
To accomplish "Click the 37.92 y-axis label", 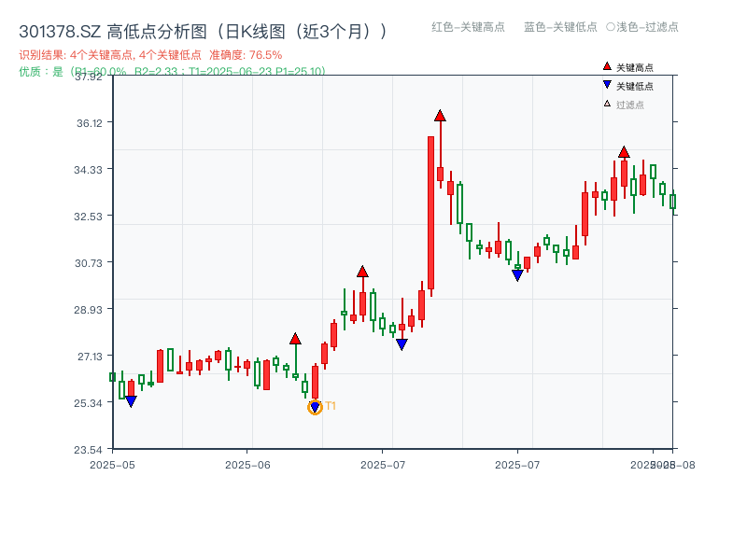I will (89, 78).
